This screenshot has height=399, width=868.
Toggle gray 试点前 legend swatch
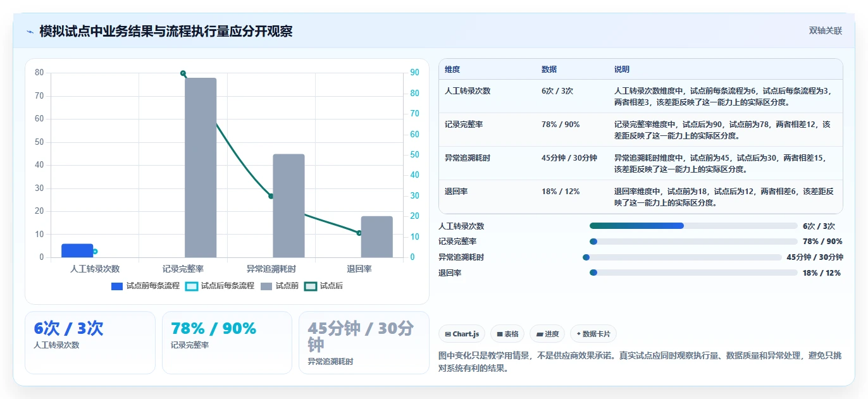266,286
